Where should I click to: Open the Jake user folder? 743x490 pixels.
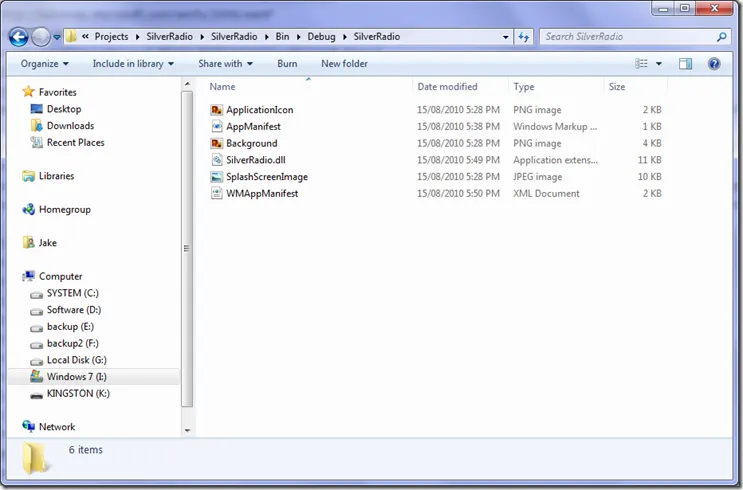(47, 243)
